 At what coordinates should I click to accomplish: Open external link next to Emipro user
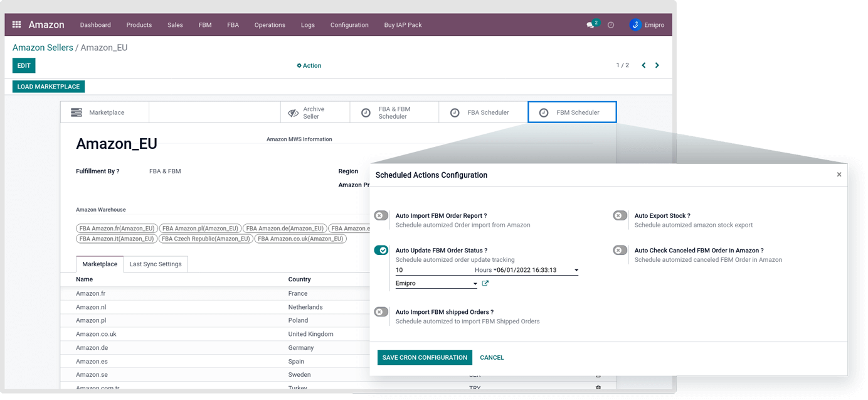(485, 284)
